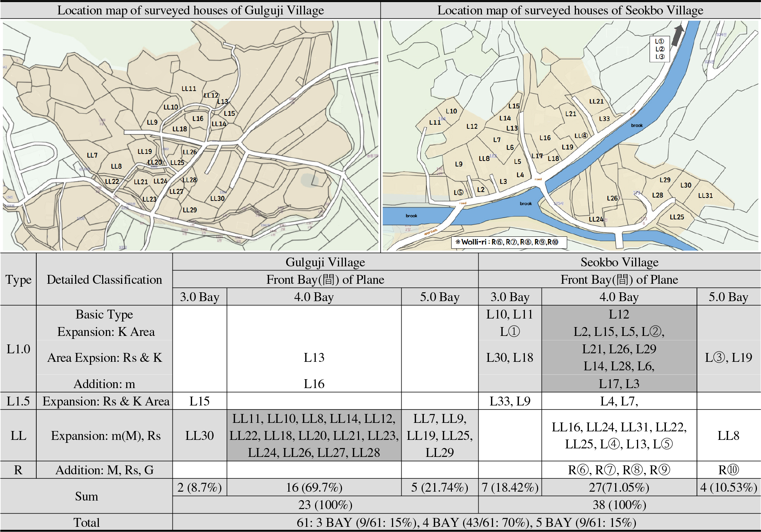Click the Wolli-ri note box on Seokbo map
Viewport: 761px width, 532px height.
pos(509,242)
